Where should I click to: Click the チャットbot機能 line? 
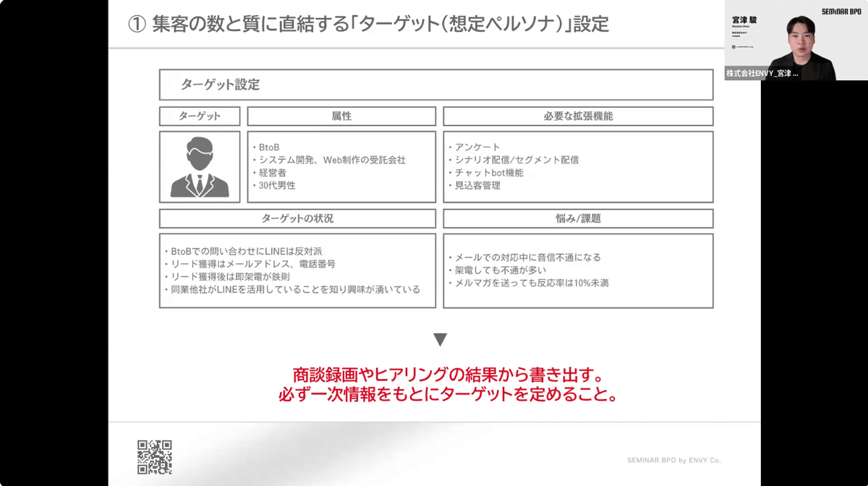click(x=485, y=173)
